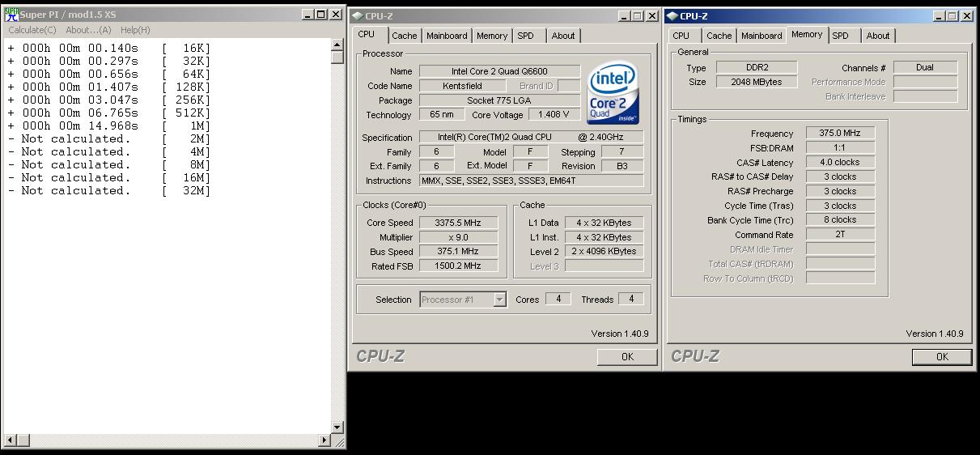Switch to About tab in the first CPU-Z window
Image resolution: width=980 pixels, height=455 pixels.
coord(563,36)
